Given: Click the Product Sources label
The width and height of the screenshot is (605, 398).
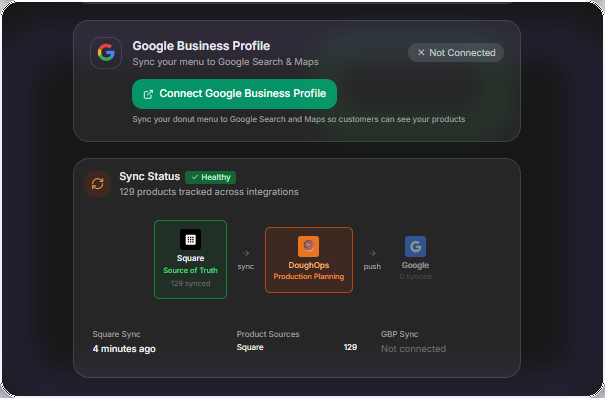Looking at the screenshot, I should (268, 334).
